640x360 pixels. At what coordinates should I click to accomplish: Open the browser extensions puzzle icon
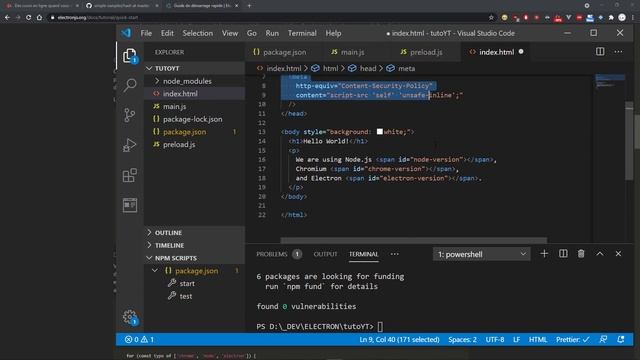coord(611,18)
